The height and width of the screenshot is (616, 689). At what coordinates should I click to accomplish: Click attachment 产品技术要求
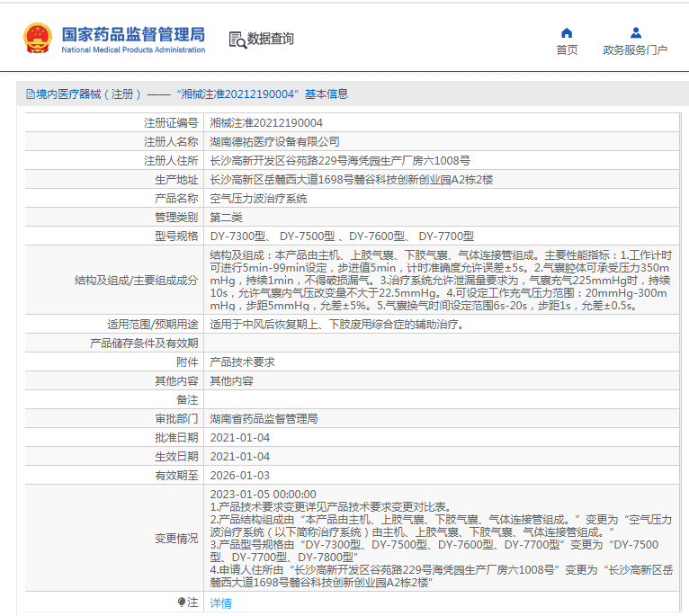[x=242, y=362]
